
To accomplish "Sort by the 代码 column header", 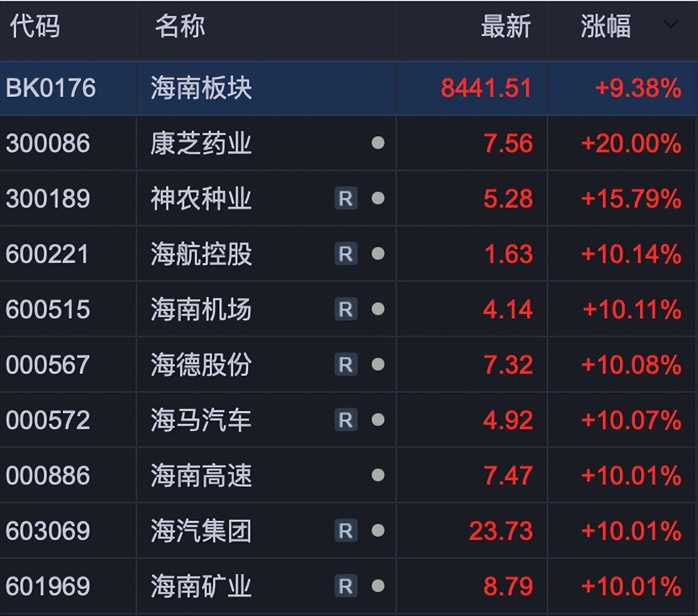I will (35, 26).
